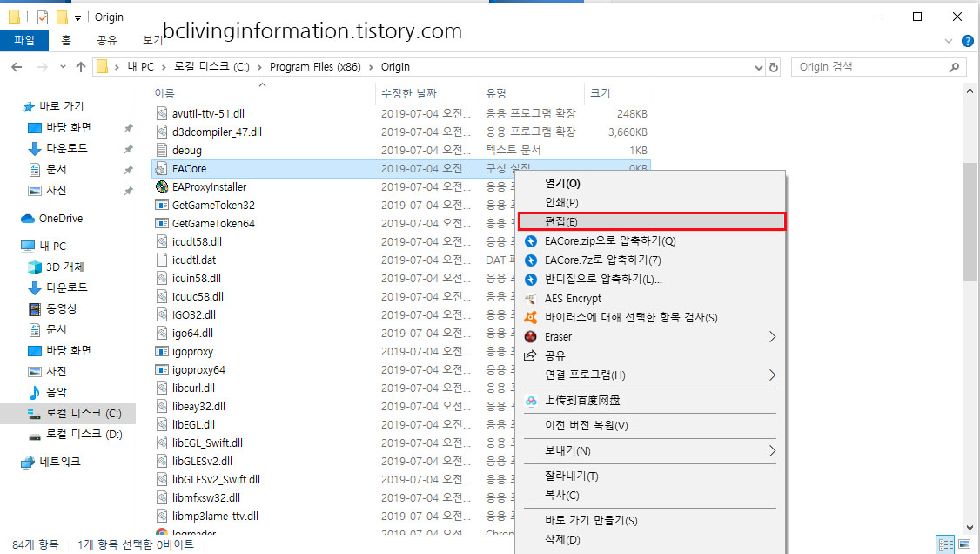Select EAProxyInstaller application icon

click(x=162, y=187)
